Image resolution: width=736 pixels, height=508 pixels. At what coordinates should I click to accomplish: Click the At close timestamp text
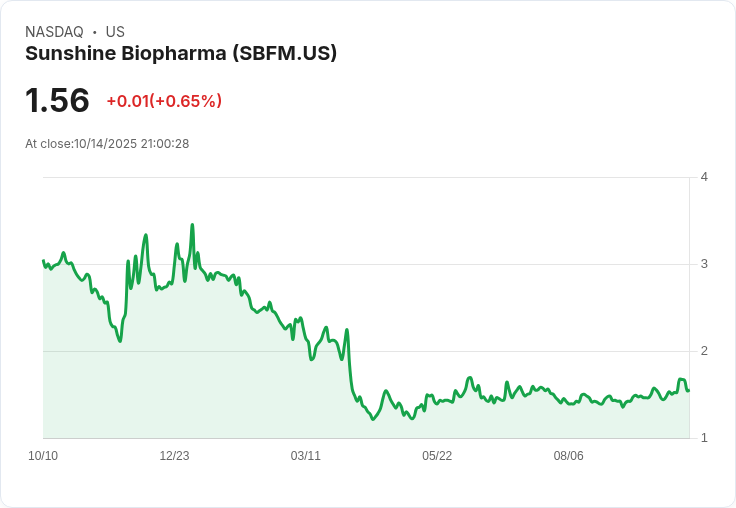coord(107,144)
